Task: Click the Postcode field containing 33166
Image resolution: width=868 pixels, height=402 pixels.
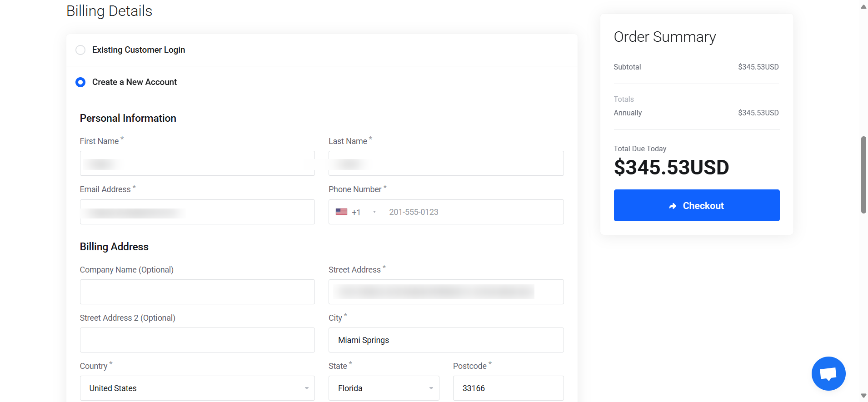Action: pyautogui.click(x=508, y=388)
